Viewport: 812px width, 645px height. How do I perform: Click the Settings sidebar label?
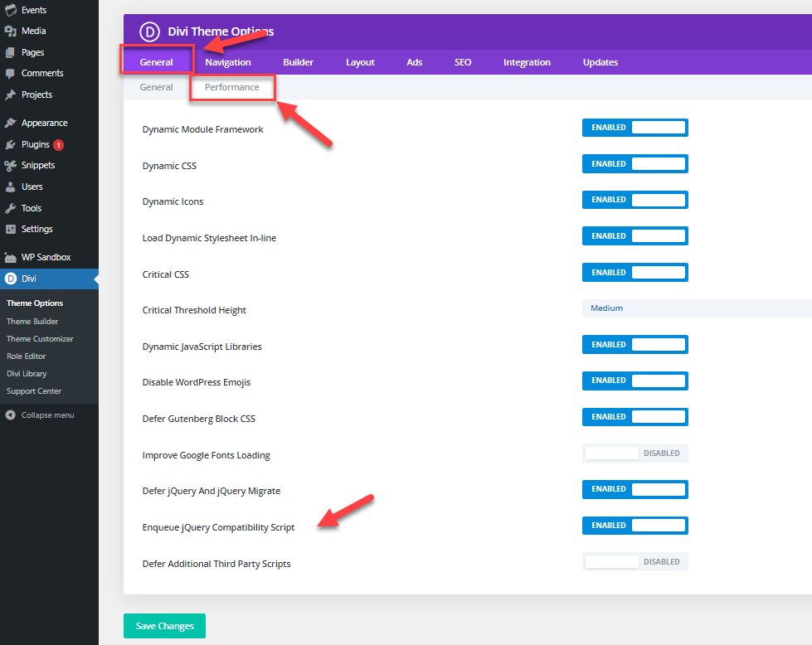[36, 229]
